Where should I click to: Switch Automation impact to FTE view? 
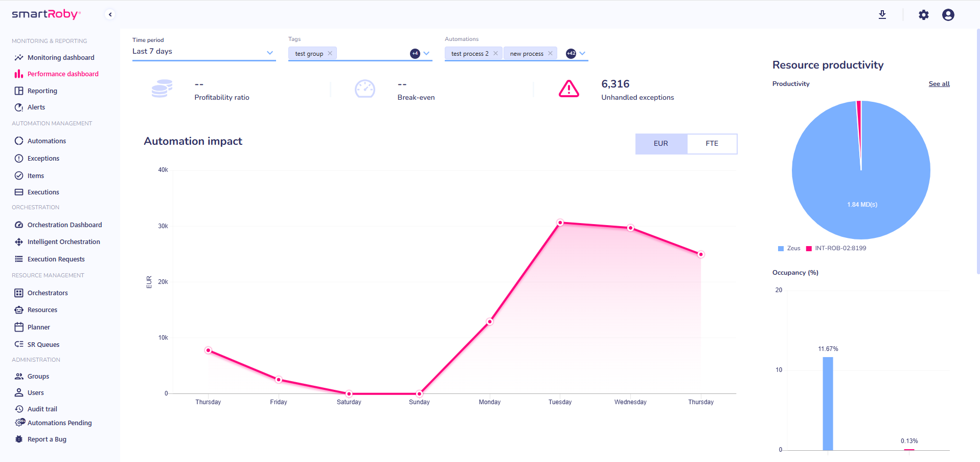(x=712, y=144)
